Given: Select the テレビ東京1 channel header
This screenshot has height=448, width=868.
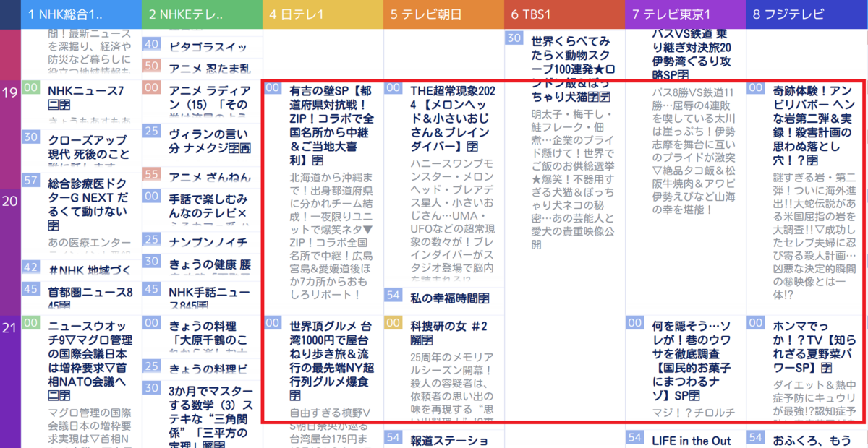Looking at the screenshot, I should (x=685, y=14).
